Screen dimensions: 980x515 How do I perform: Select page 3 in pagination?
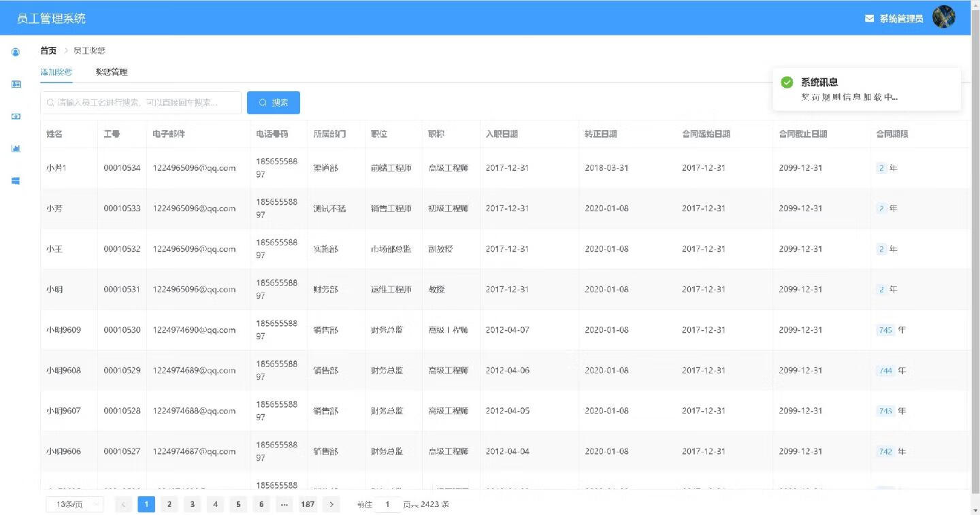[193, 504]
